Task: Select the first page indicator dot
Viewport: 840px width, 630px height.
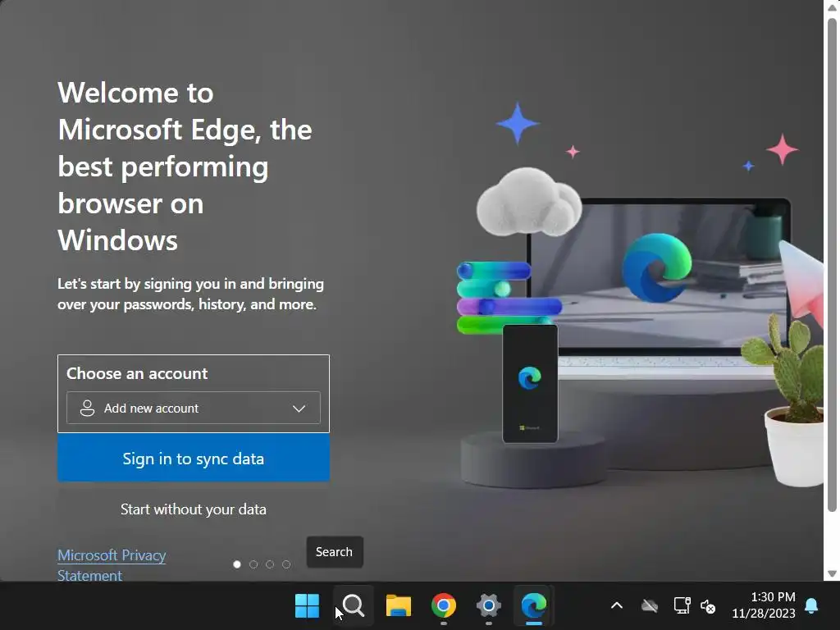Action: coord(237,564)
